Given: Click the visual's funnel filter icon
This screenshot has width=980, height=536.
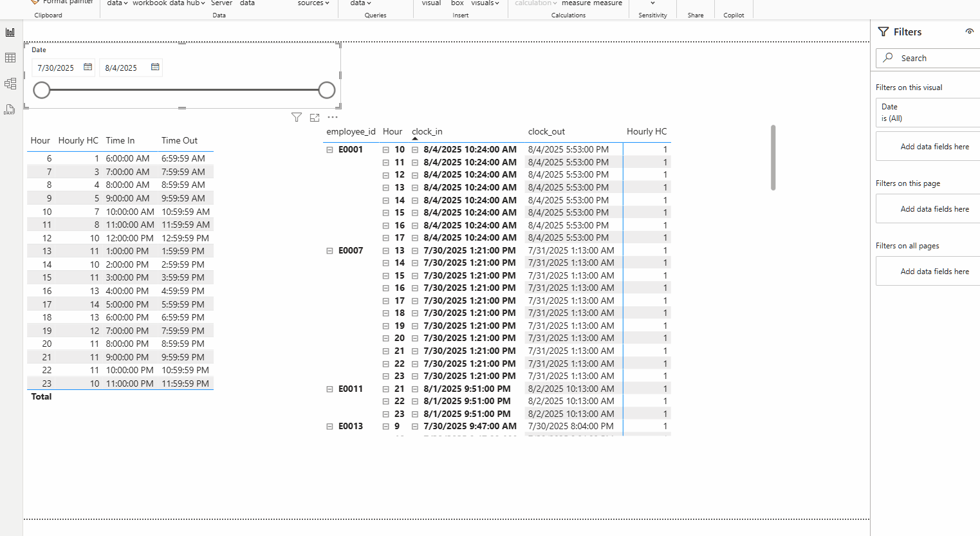Looking at the screenshot, I should 297,117.
